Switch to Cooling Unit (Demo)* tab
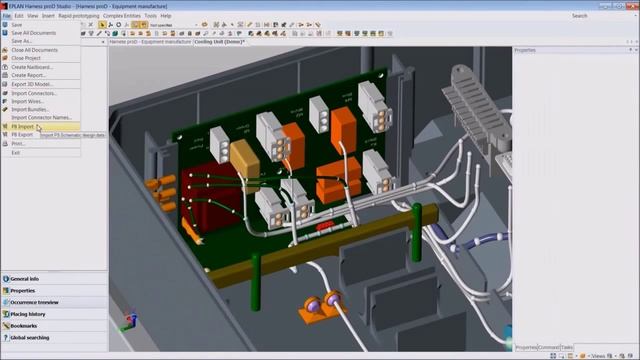This screenshot has height=360, width=640. pos(219,42)
